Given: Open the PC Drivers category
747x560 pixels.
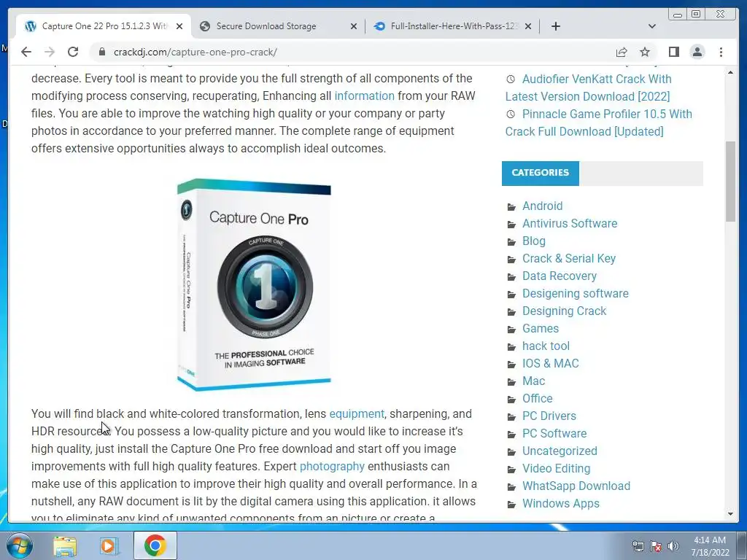Looking at the screenshot, I should click(x=549, y=416).
